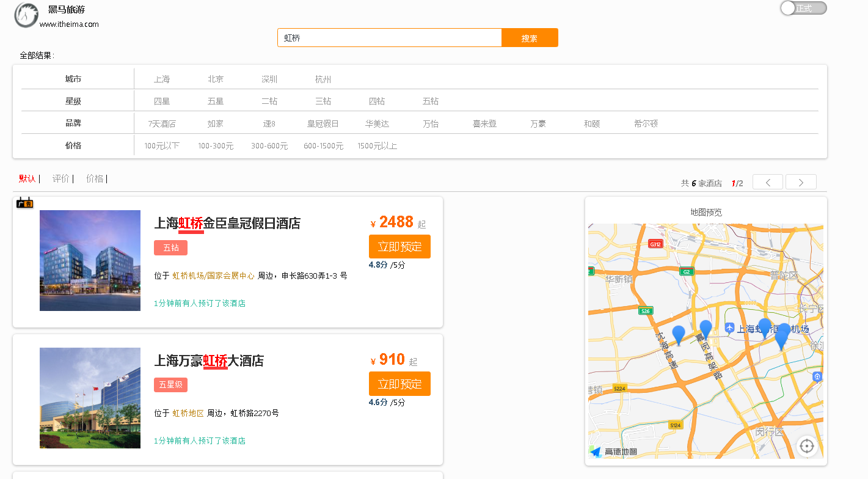
Task: Click the 黑马旅游 horse logo
Action: [26, 15]
